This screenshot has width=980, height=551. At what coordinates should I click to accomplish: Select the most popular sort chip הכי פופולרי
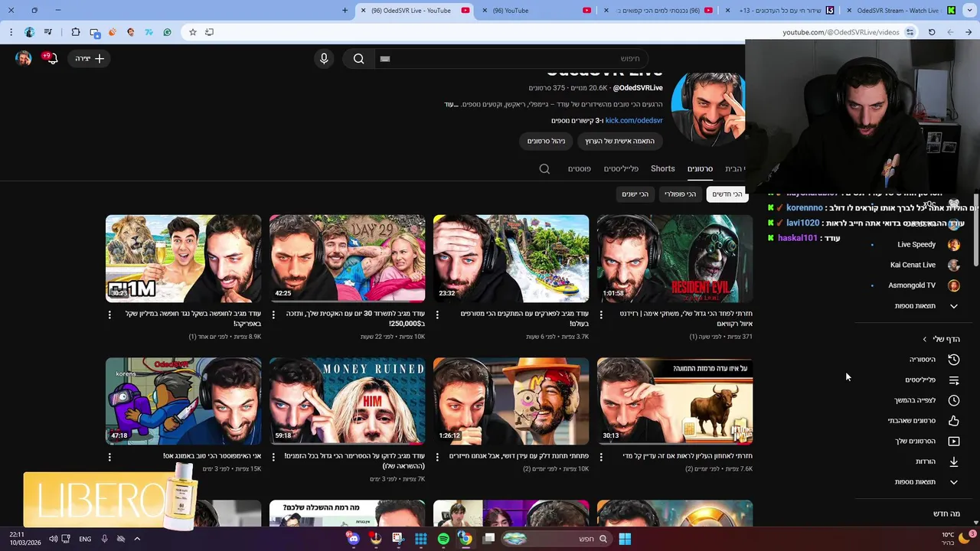pyautogui.click(x=680, y=194)
